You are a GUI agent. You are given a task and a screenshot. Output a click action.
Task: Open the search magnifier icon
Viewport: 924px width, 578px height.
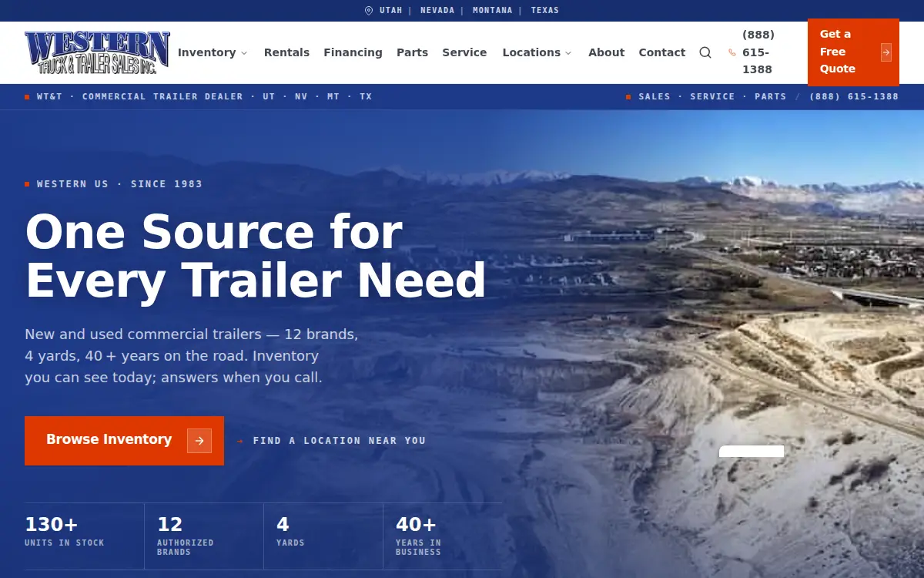[705, 52]
